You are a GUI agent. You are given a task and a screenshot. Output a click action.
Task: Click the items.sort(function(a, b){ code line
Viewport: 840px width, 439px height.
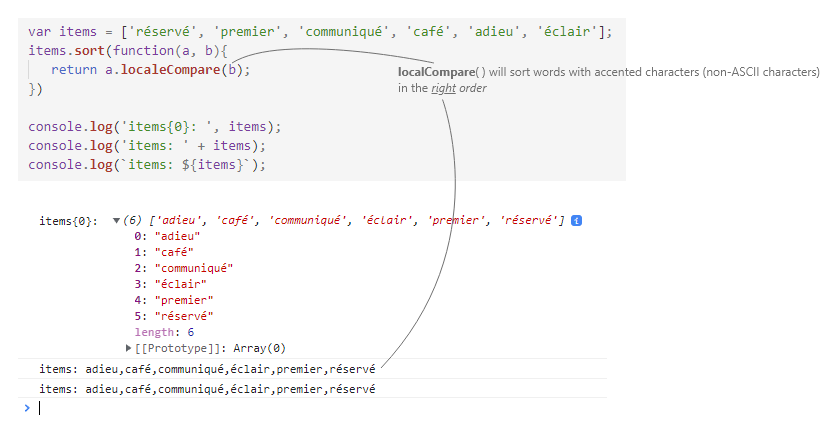tap(128, 51)
